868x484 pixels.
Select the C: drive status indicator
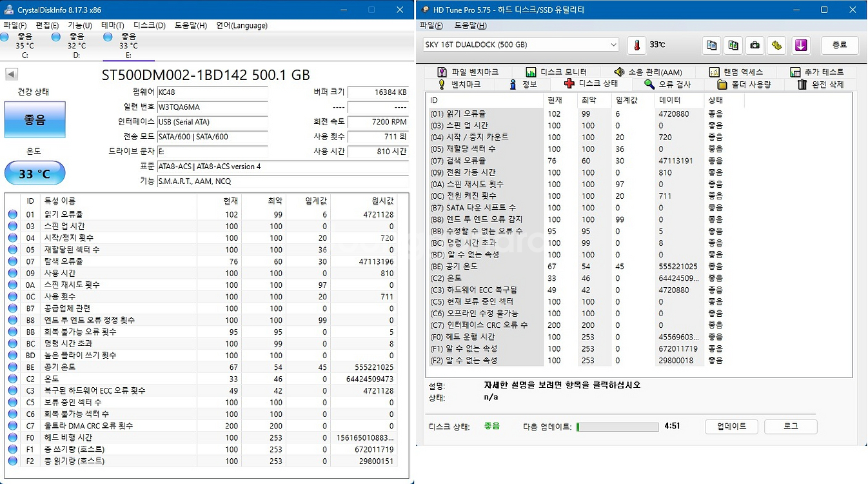pyautogui.click(x=25, y=41)
